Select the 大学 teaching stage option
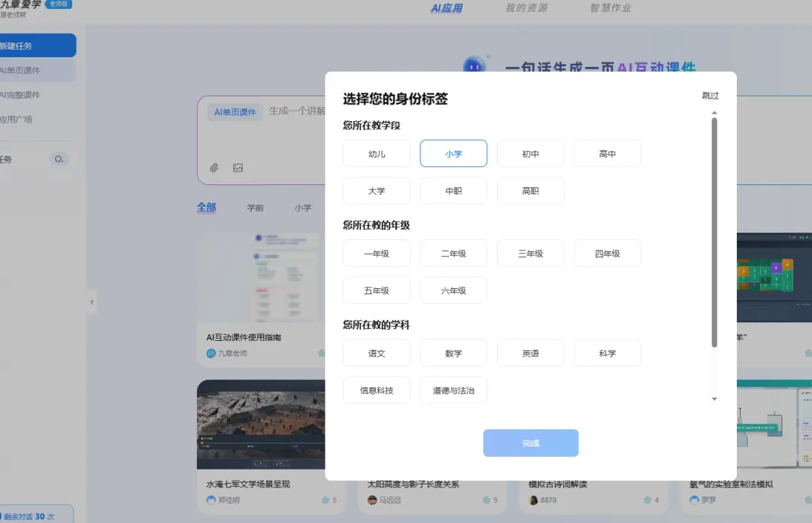Screen dimensions: 812x523 click(x=377, y=190)
